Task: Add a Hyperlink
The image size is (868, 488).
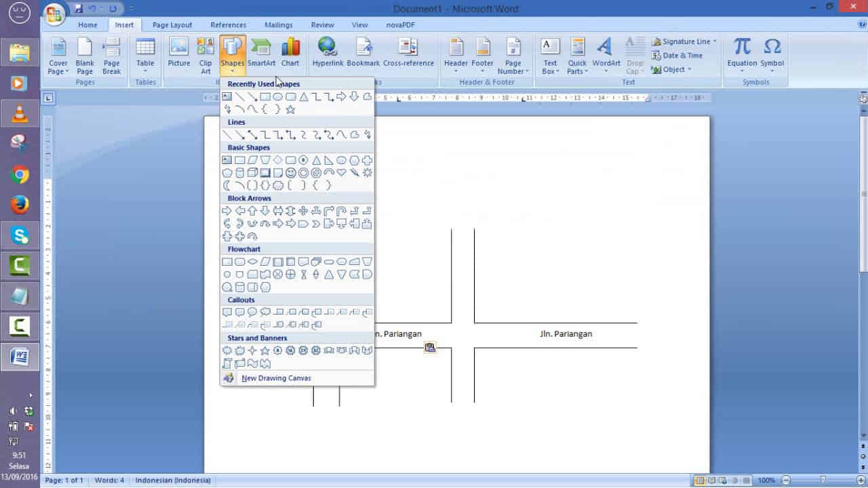Action: point(328,53)
